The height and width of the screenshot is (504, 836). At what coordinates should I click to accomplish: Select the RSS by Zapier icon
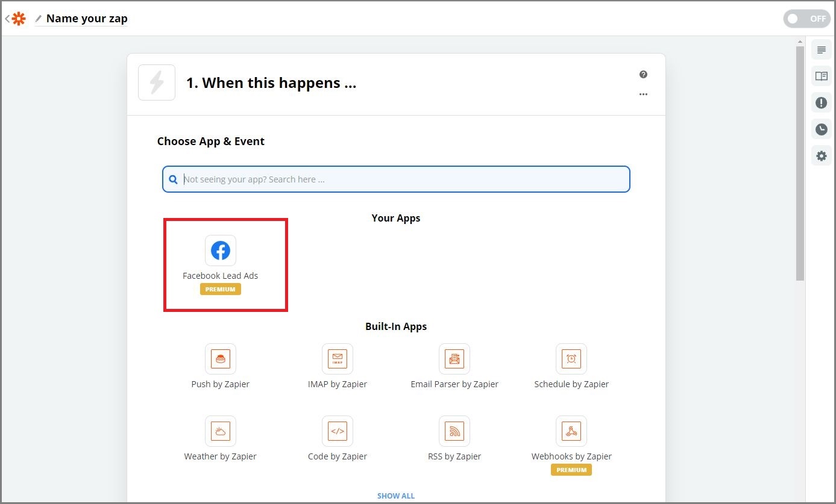[454, 431]
